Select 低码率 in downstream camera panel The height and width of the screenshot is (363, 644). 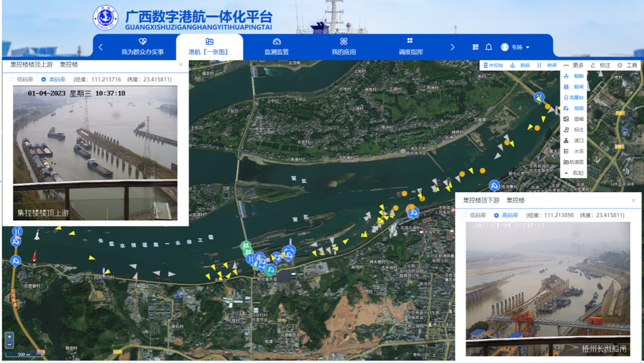point(465,216)
